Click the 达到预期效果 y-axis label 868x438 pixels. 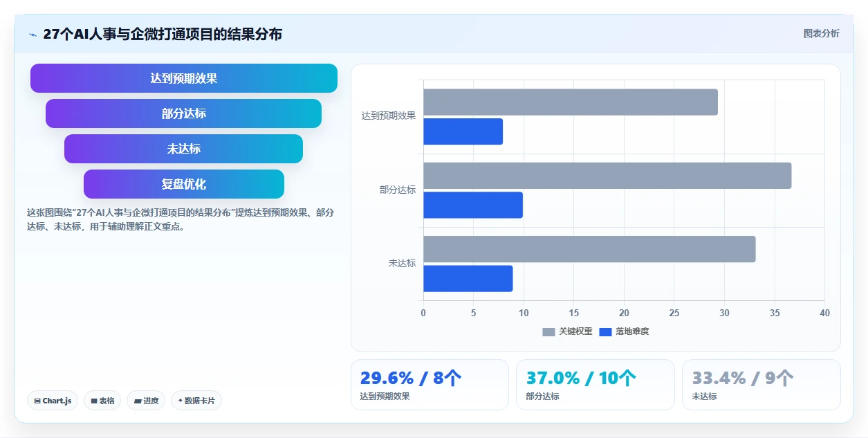click(389, 116)
